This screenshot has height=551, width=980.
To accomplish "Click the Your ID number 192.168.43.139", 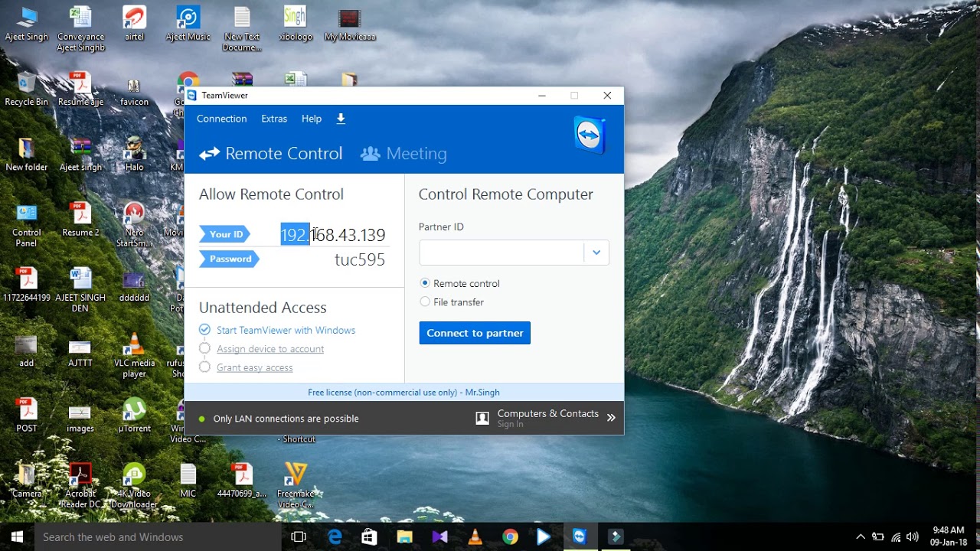I will point(333,235).
